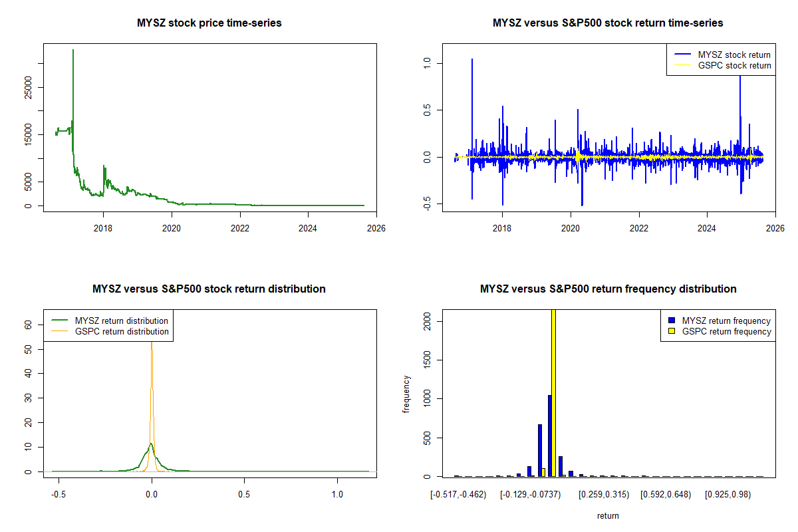This screenshot has height=532, width=798.
Task: Click the tallest blue histogram bar
Action: [x=550, y=436]
